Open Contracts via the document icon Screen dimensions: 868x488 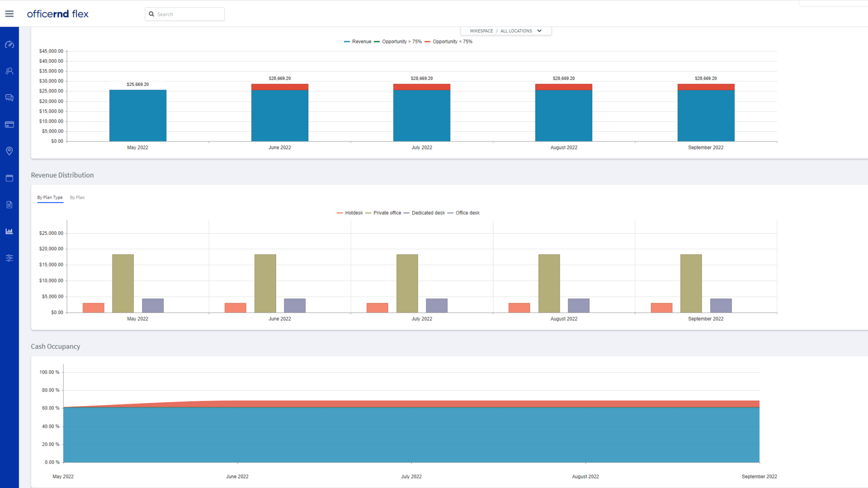9,204
